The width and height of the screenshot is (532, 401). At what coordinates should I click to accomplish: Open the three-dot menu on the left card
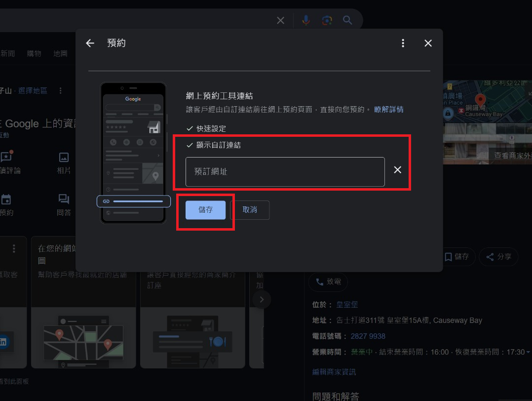coord(14,248)
